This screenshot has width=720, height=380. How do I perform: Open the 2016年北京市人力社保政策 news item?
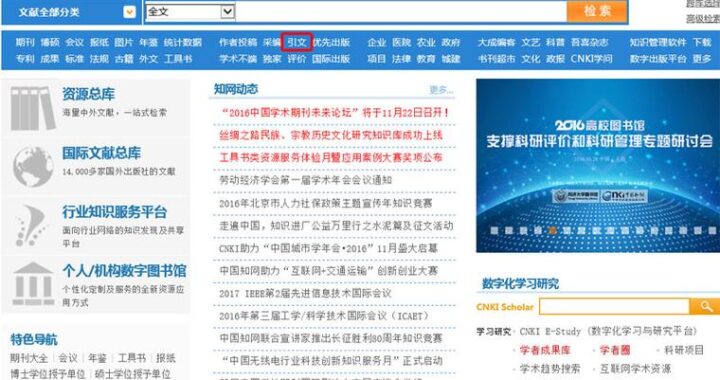tap(326, 203)
